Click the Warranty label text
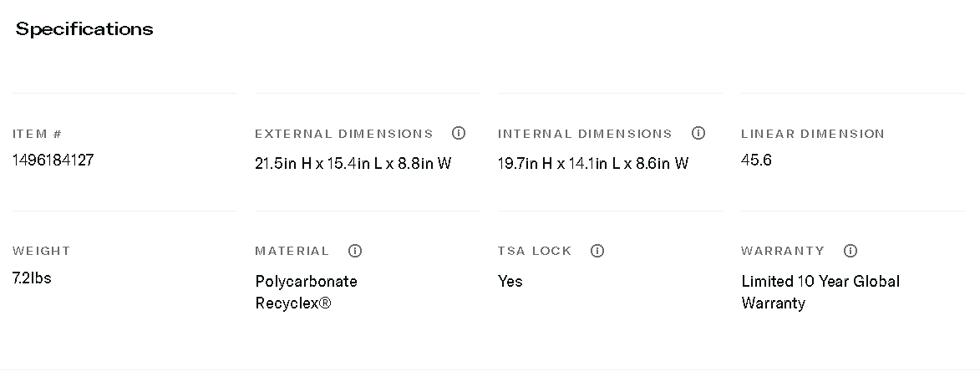 [783, 251]
